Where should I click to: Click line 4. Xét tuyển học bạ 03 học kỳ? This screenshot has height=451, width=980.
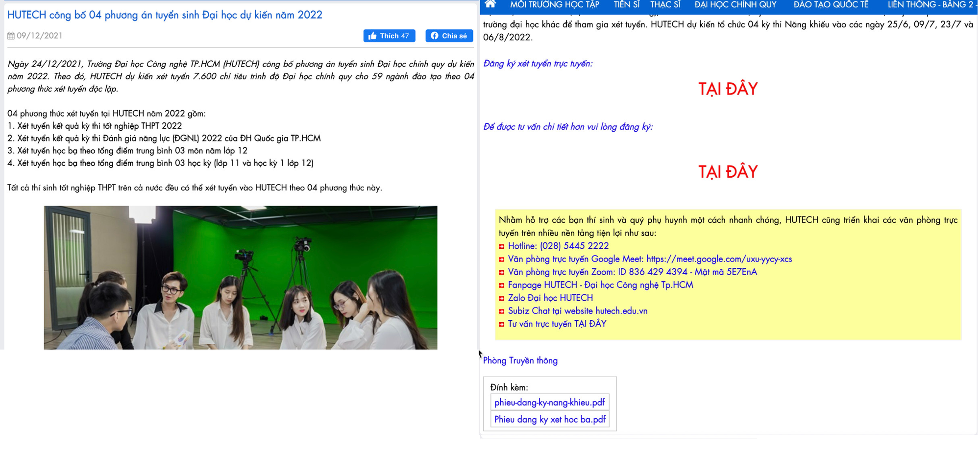point(160,163)
